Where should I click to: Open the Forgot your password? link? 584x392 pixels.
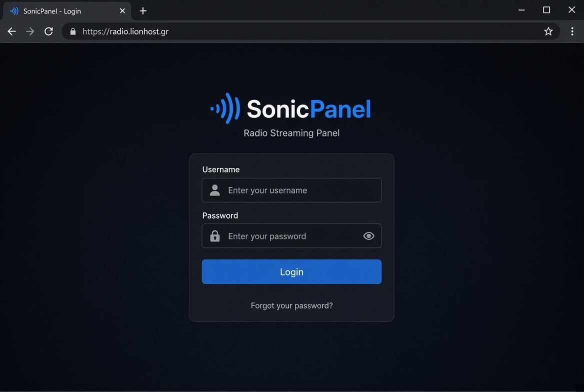click(x=291, y=305)
